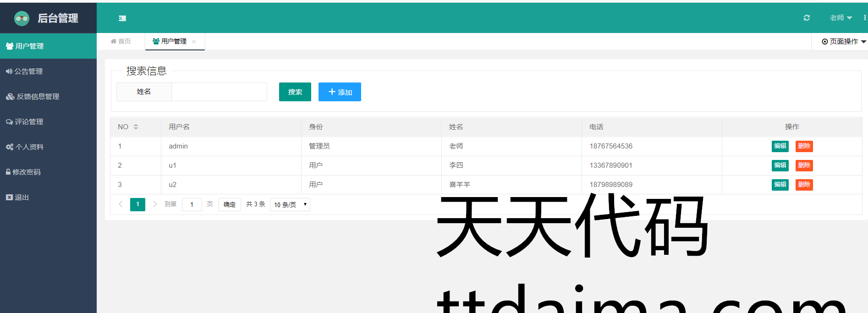This screenshot has width=868, height=313.
Task: Sort the NO column
Action: (136, 127)
